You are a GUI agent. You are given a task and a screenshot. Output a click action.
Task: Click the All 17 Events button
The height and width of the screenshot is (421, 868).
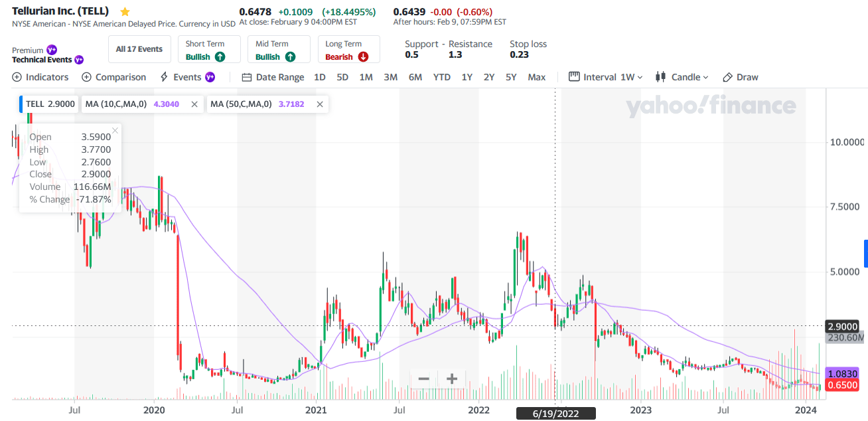click(139, 49)
